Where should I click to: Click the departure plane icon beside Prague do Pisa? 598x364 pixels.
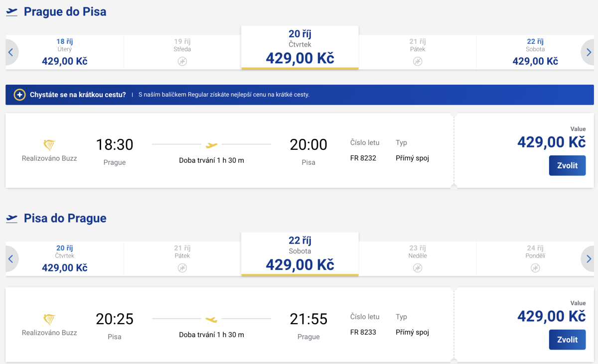(11, 12)
